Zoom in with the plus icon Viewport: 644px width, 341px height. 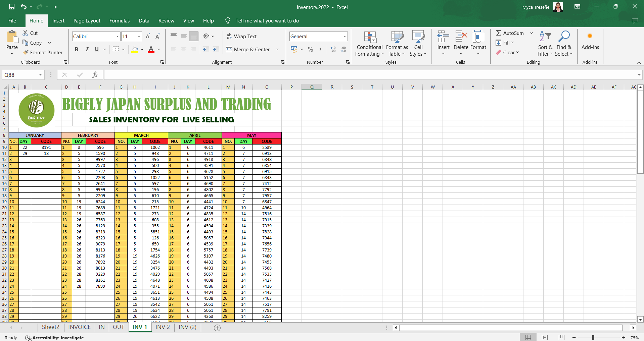click(x=623, y=338)
